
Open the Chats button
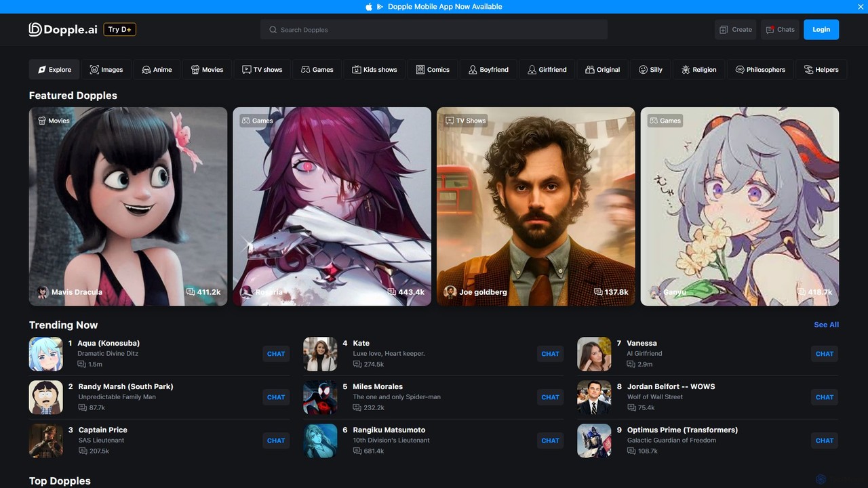(x=780, y=30)
